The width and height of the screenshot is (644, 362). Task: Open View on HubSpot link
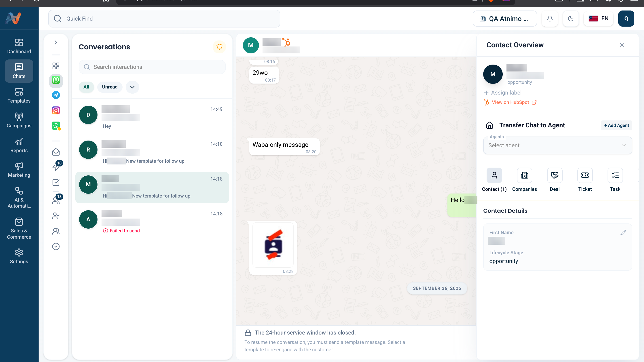coord(510,102)
